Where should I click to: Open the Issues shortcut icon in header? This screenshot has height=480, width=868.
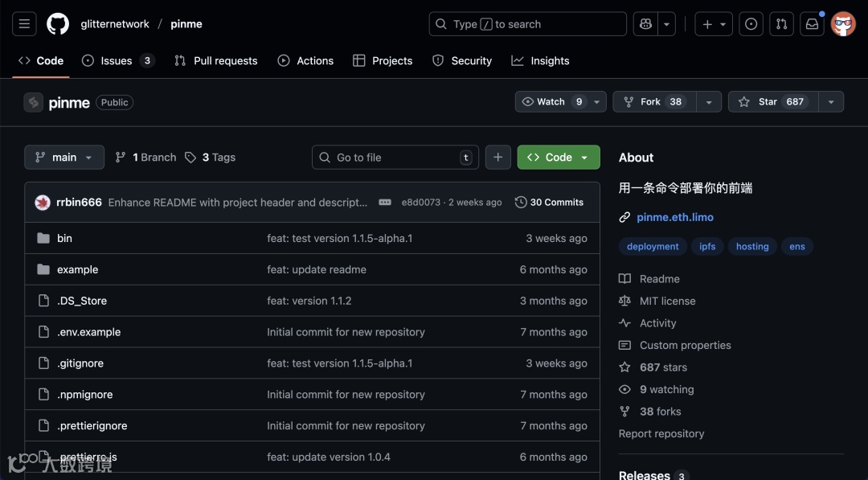751,24
